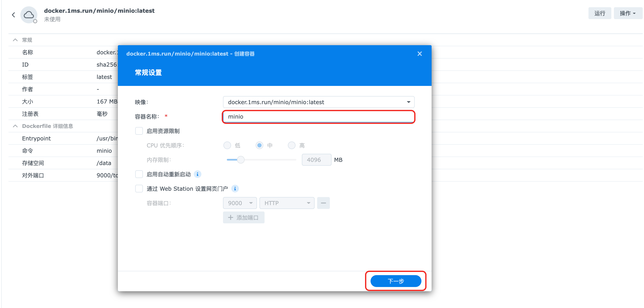This screenshot has height=308, width=644.
Task: Select low CPU priority
Action: point(227,145)
